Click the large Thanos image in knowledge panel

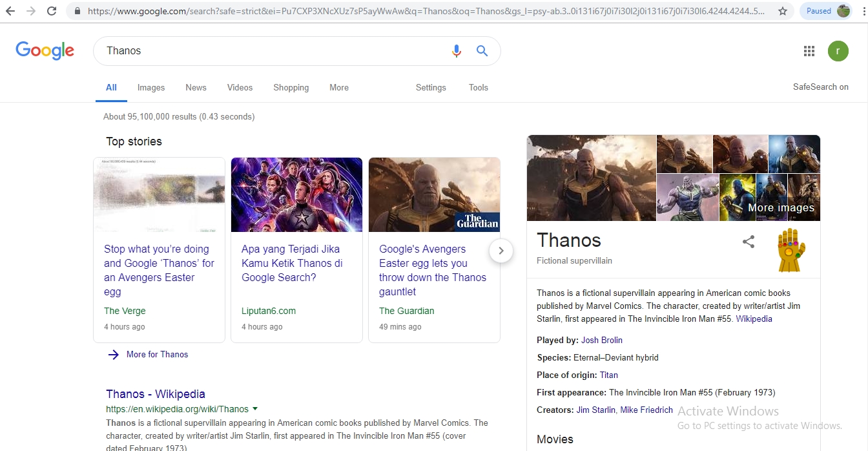(592, 178)
